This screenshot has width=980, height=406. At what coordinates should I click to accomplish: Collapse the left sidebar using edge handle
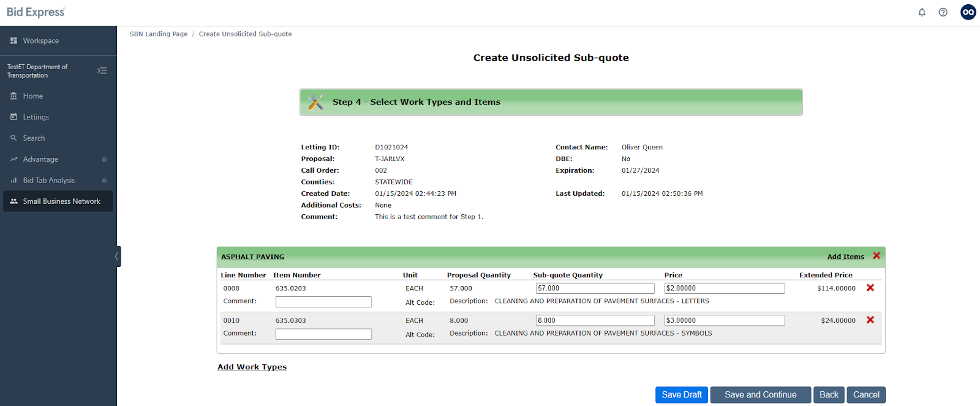point(117,257)
